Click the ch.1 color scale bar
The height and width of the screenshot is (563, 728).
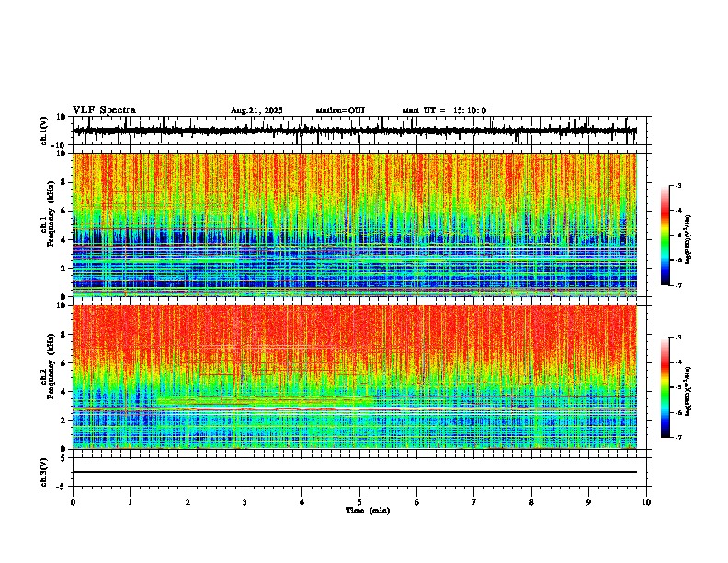(x=665, y=236)
